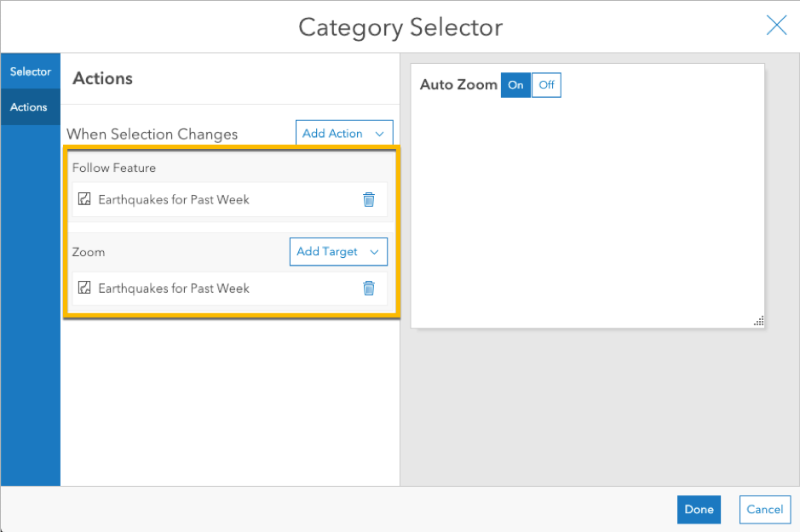This screenshot has width=800, height=532.
Task: Click the chevron arrow on Add Action
Action: [x=379, y=134]
